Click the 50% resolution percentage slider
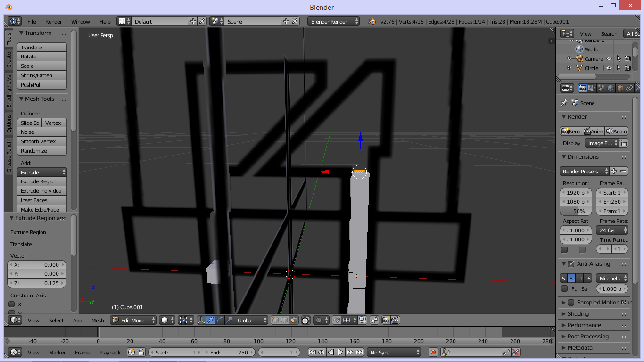The image size is (644, 362). click(x=576, y=211)
